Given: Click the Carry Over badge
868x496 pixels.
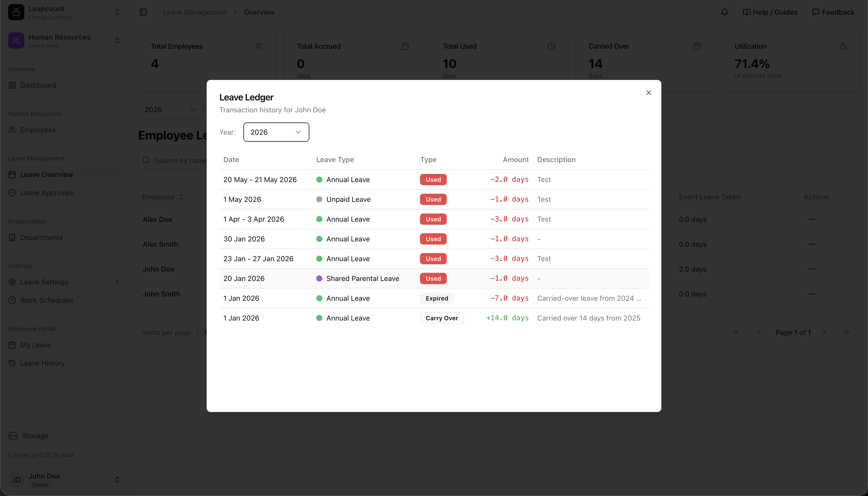Looking at the screenshot, I should tap(442, 318).
